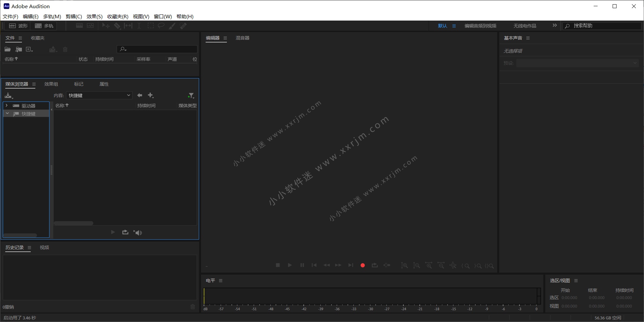Open the 效果(S) menu

pos(94,17)
